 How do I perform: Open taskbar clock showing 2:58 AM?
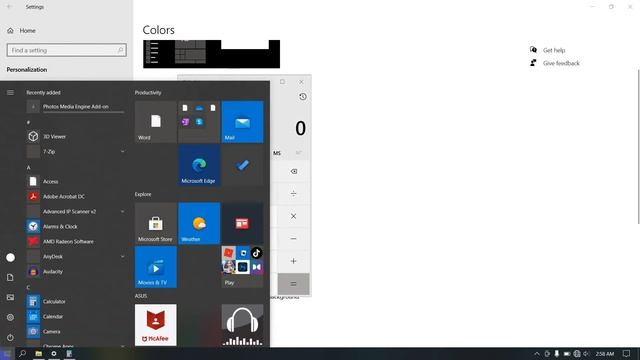click(x=604, y=354)
